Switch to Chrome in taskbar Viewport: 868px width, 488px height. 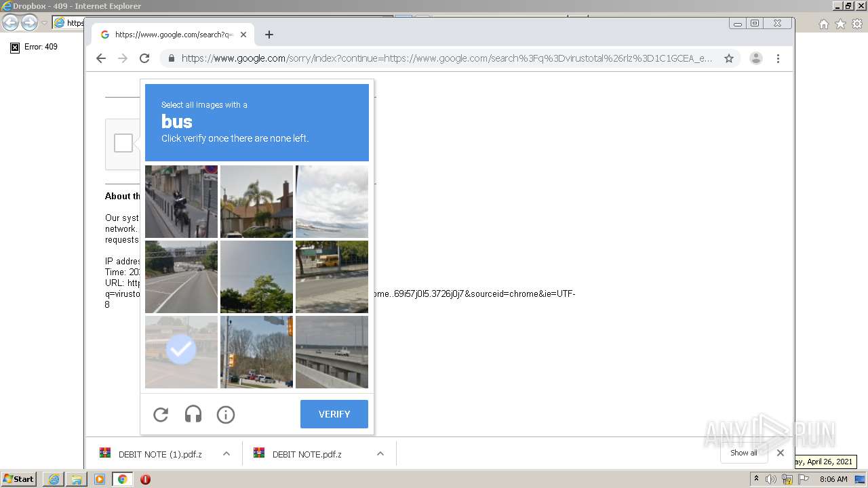pos(122,479)
